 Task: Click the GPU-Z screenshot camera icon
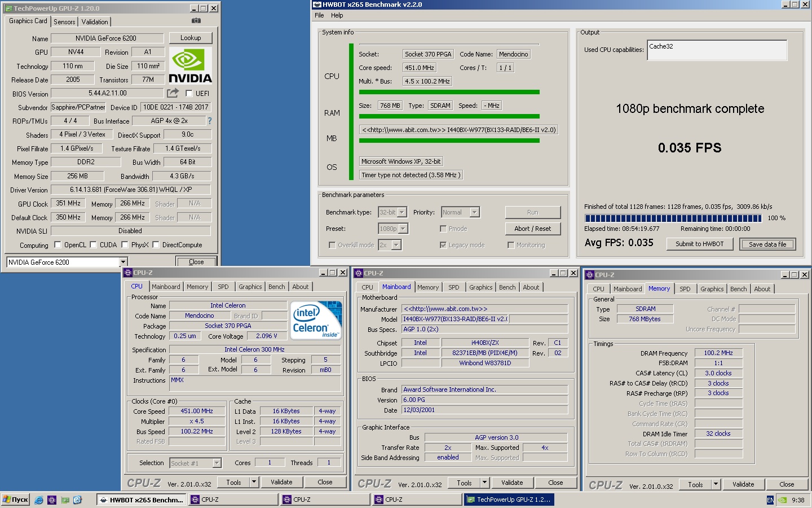click(x=196, y=20)
